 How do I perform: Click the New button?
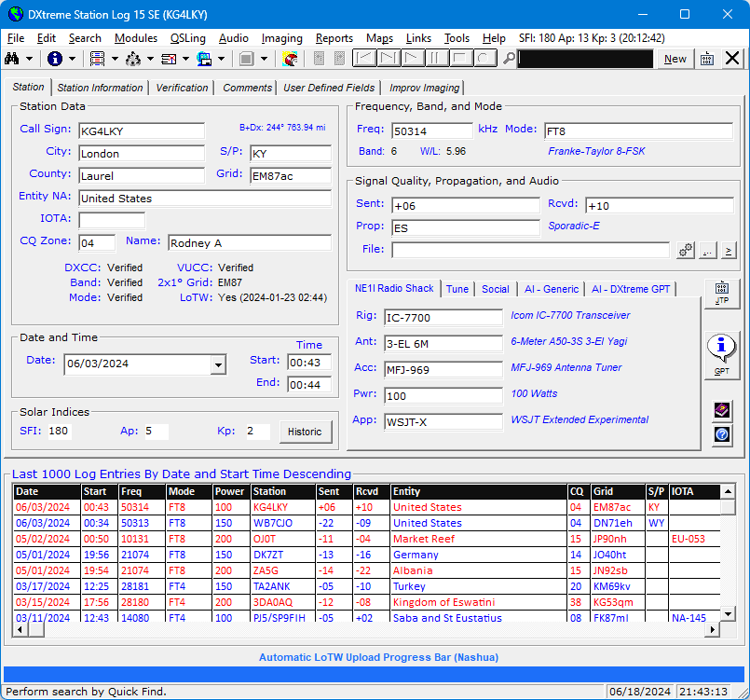(675, 59)
